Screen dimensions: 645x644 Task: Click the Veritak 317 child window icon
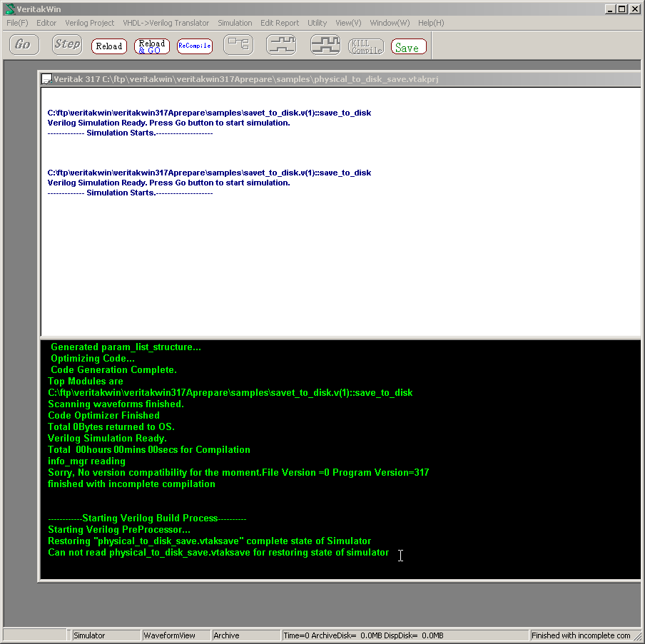pyautogui.click(x=47, y=79)
